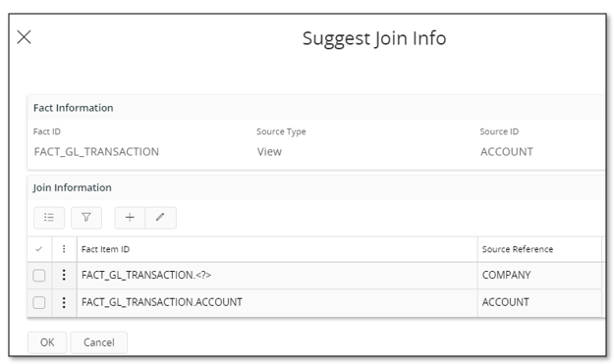This screenshot has width=614, height=364.
Task: Sort by Fact Item ID column header
Action: (x=105, y=249)
